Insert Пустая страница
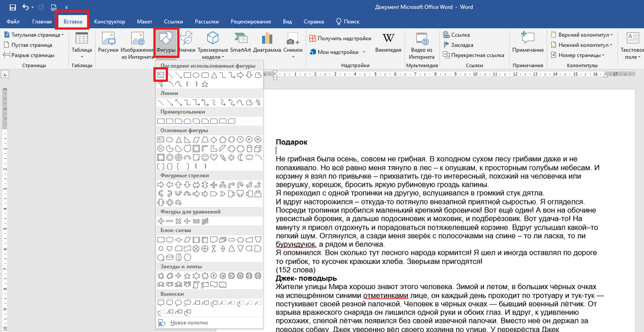 tap(27, 45)
